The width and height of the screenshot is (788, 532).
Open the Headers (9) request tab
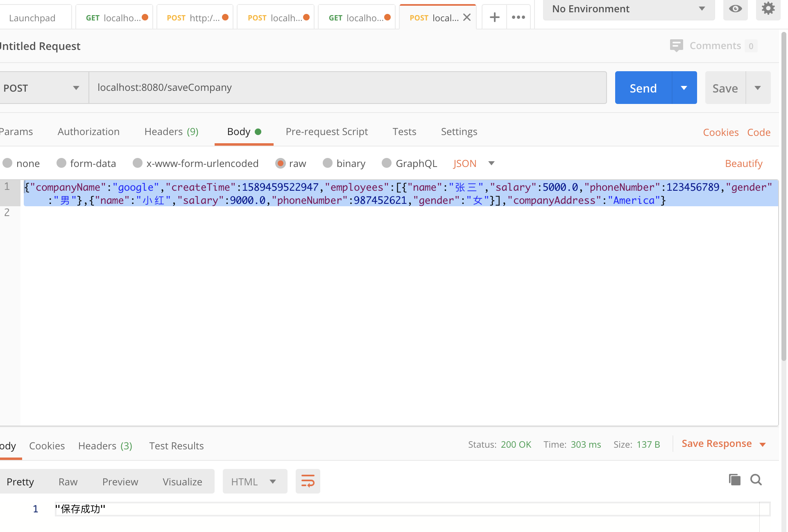click(171, 132)
